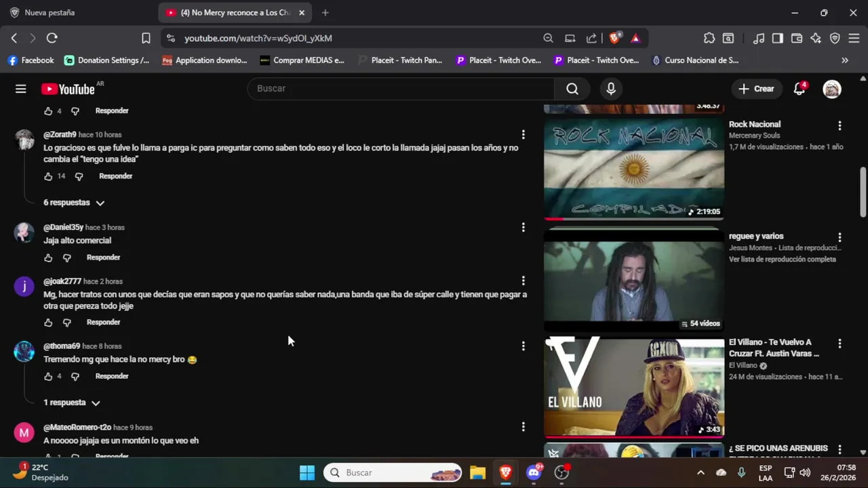Image resolution: width=868 pixels, height=488 pixels.
Task: Click the taskbar Buscar search box
Action: click(x=393, y=472)
